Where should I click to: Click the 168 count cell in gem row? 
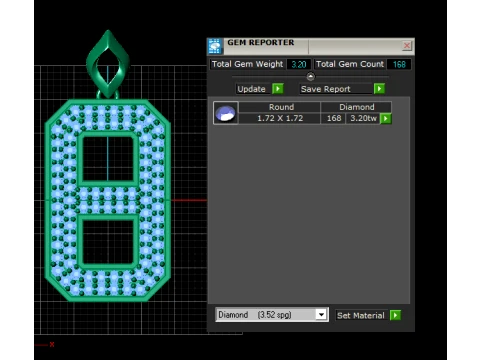(x=333, y=118)
